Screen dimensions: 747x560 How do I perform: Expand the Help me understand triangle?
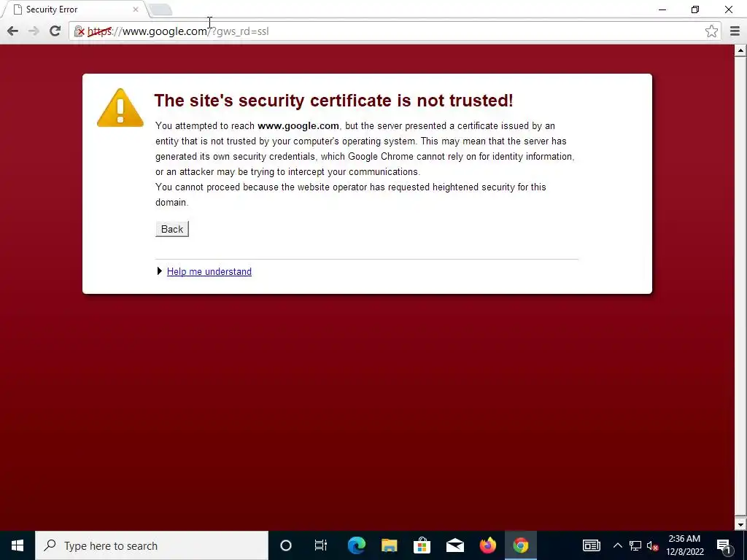[160, 271]
